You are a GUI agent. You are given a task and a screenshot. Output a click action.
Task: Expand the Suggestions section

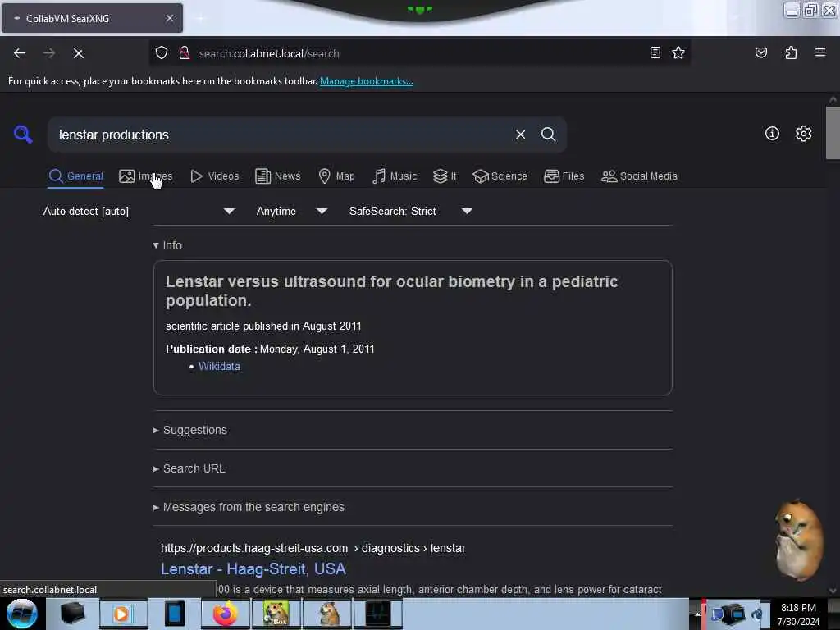(190, 430)
